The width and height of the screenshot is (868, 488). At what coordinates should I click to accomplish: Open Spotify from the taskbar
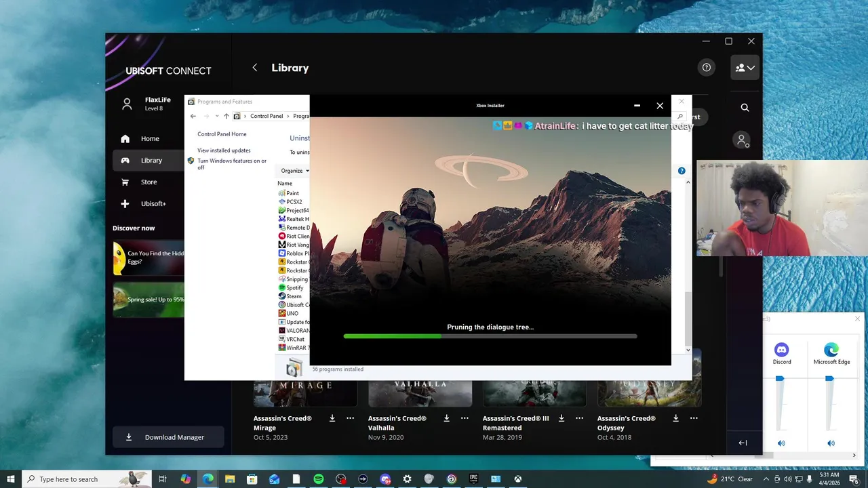(319, 479)
